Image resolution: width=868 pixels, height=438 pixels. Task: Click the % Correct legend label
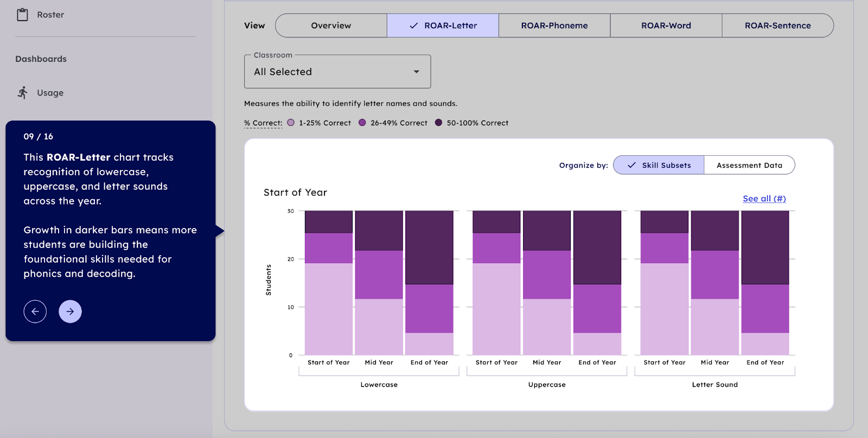click(263, 123)
